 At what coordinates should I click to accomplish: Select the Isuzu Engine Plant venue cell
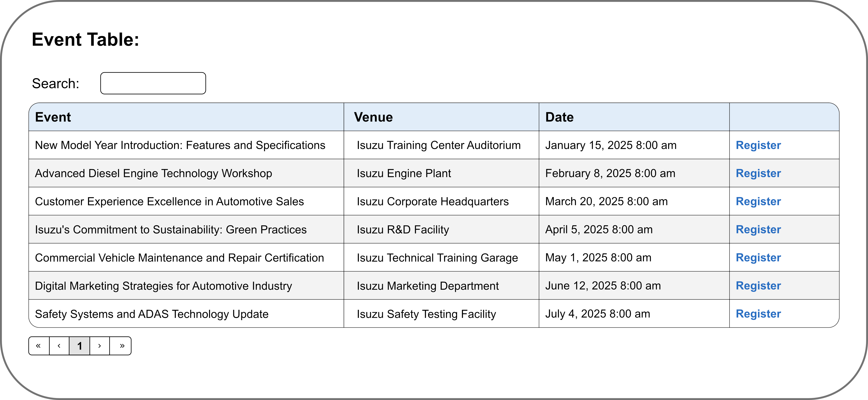(x=404, y=173)
